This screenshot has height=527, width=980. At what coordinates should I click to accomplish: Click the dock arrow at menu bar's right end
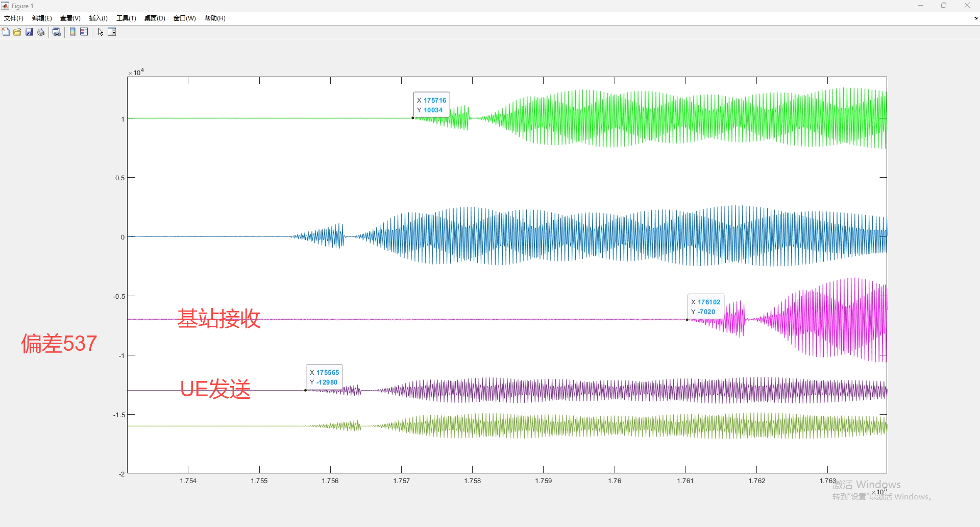pyautogui.click(x=975, y=18)
